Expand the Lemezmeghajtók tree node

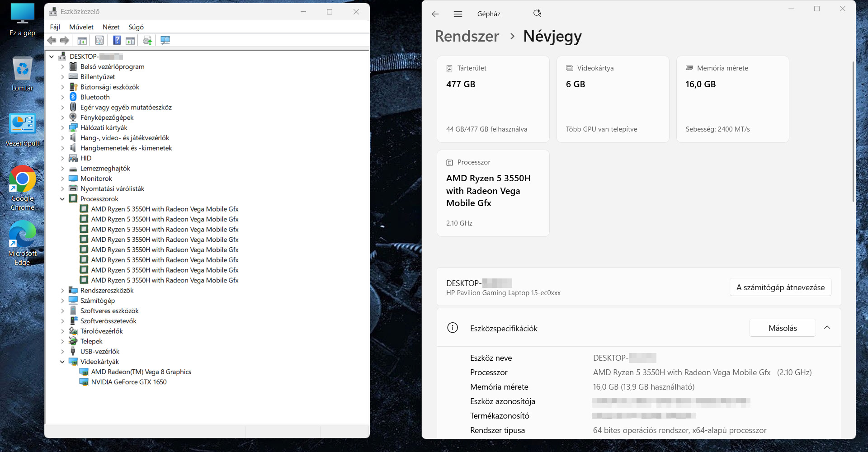tap(62, 169)
